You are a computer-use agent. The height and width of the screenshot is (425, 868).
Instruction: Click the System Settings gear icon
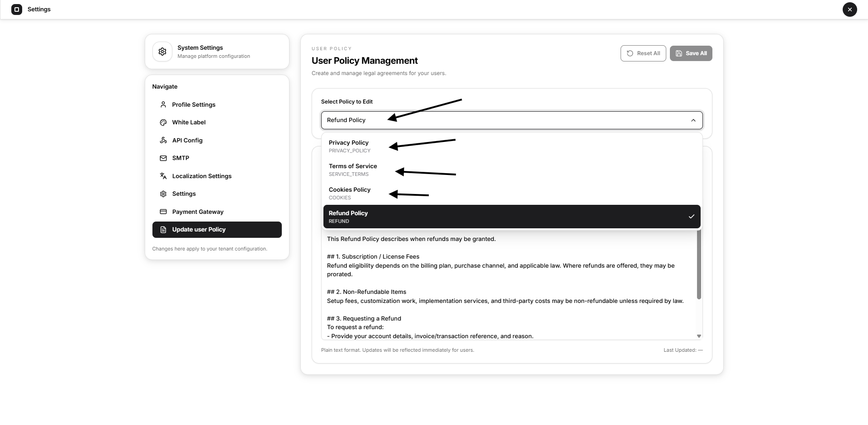point(162,52)
